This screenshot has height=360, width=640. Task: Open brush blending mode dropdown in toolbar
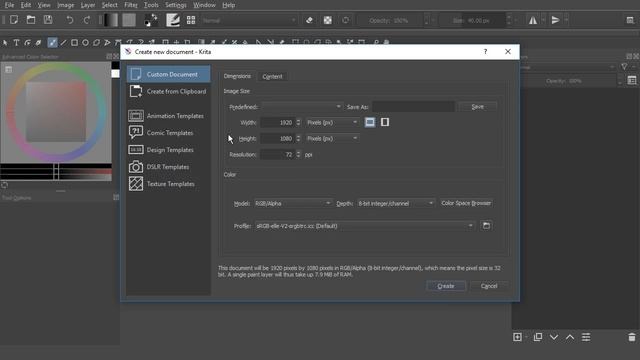click(249, 20)
